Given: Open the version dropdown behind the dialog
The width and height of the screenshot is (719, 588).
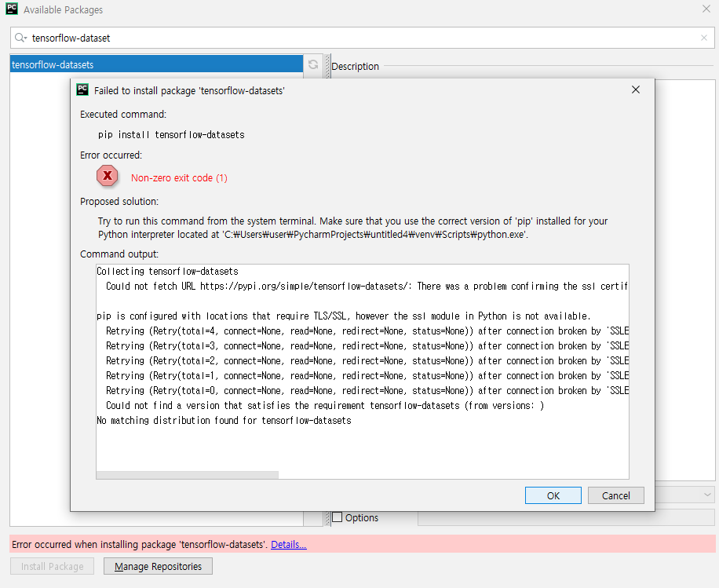Looking at the screenshot, I should coord(707,495).
